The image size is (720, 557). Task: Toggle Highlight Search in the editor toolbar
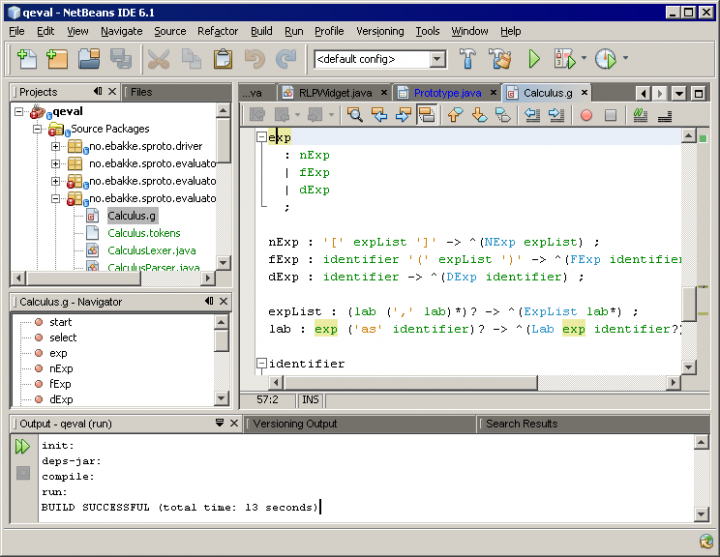point(426,115)
